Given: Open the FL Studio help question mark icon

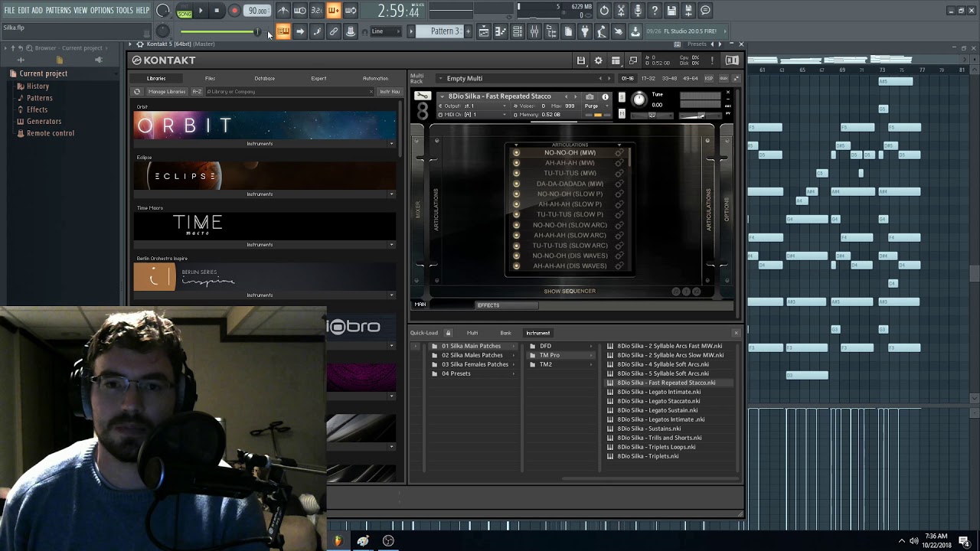Looking at the screenshot, I should click(655, 11).
